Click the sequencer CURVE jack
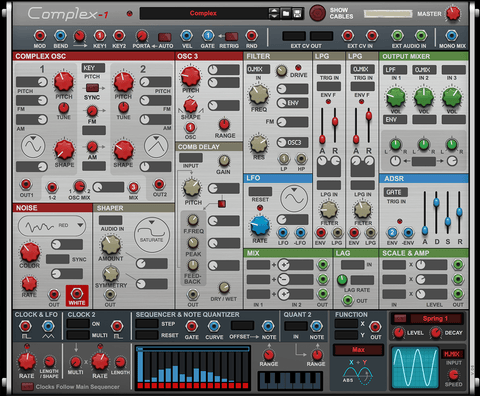Image resolution: width=480 pixels, height=396 pixels. tap(214, 326)
